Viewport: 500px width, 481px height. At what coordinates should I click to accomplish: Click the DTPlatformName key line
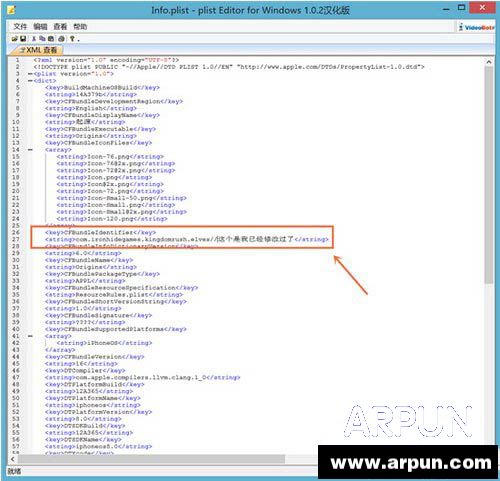(93, 398)
